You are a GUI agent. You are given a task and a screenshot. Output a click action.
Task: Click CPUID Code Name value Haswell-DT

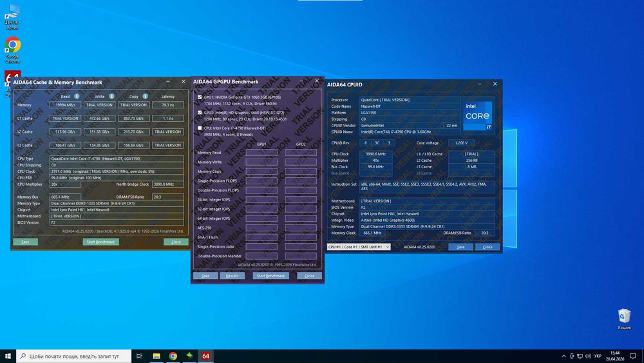(410, 106)
